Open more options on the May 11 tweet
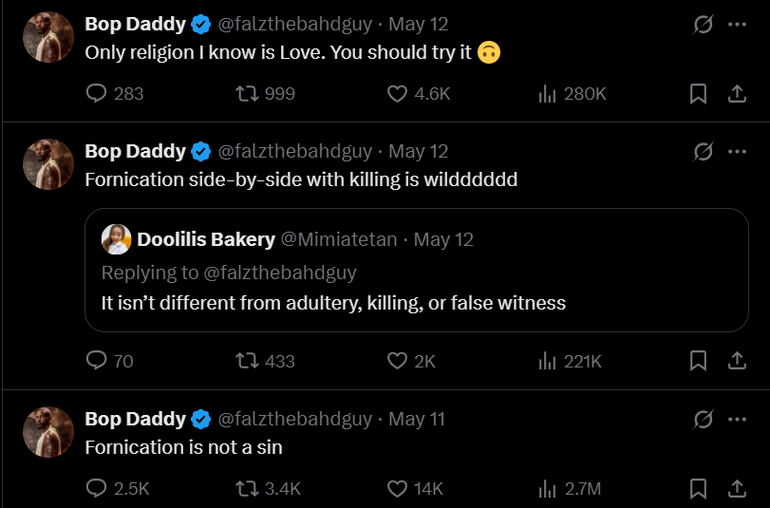This screenshot has height=508, width=770. coord(738,418)
